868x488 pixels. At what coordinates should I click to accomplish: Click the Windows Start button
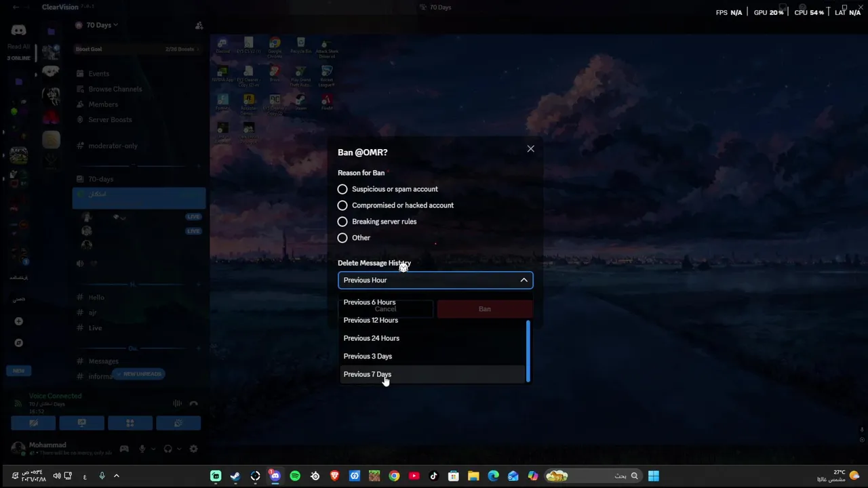tap(654, 476)
